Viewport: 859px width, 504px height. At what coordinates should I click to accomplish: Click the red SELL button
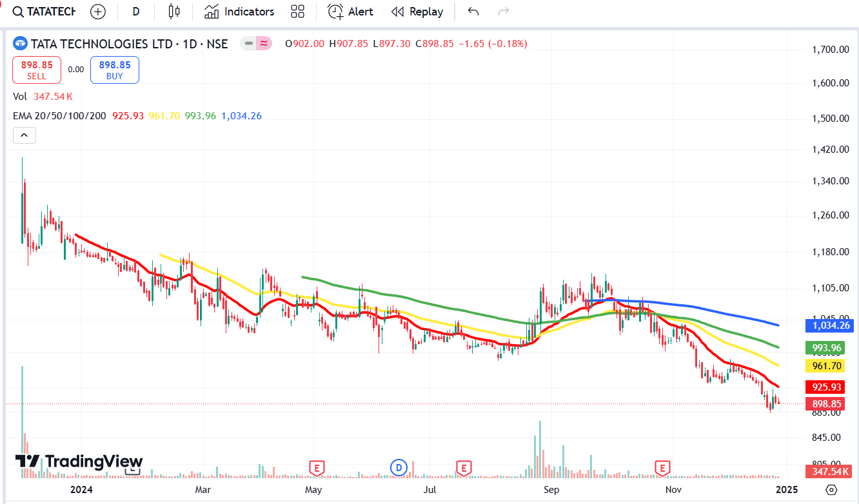tap(37, 70)
